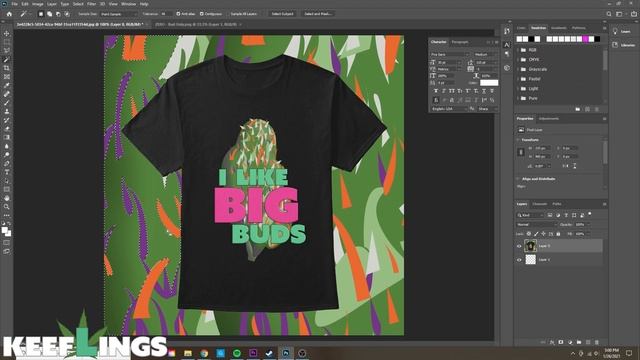Click the magenta recent swatch

tap(585, 39)
